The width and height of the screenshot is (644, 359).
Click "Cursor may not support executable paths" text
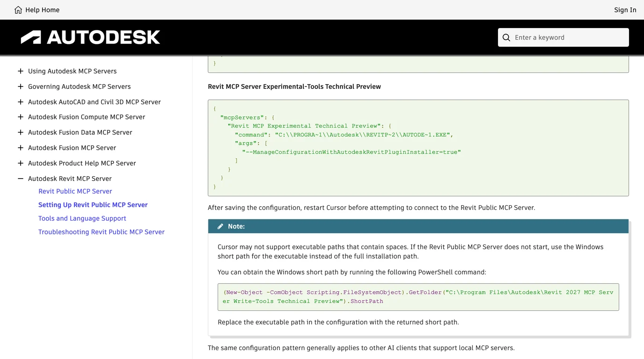(410, 251)
